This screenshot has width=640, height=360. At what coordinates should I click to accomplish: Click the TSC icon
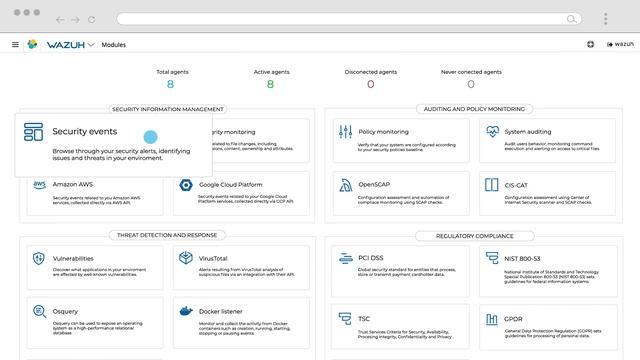(x=345, y=318)
